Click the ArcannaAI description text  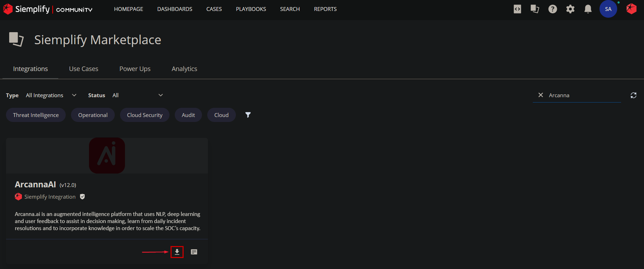point(107,221)
